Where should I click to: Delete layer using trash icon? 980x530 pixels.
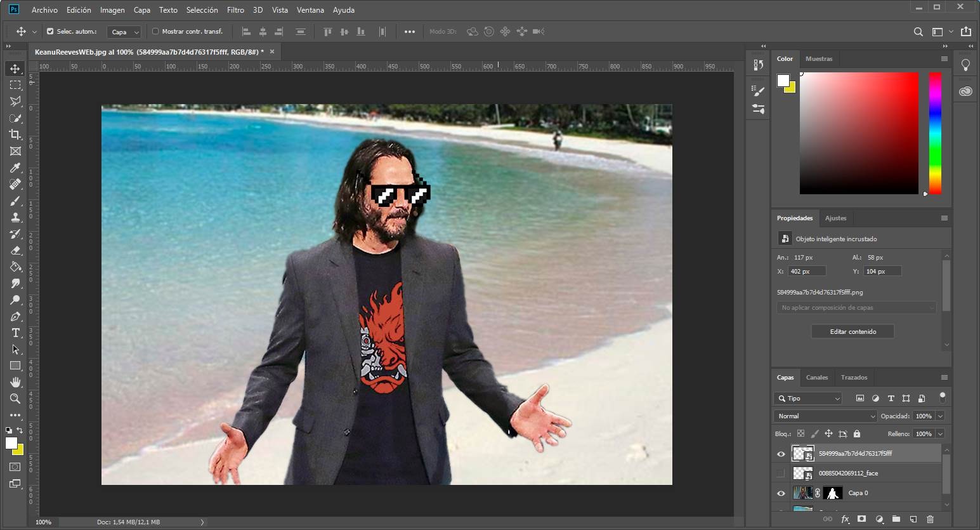point(930,519)
